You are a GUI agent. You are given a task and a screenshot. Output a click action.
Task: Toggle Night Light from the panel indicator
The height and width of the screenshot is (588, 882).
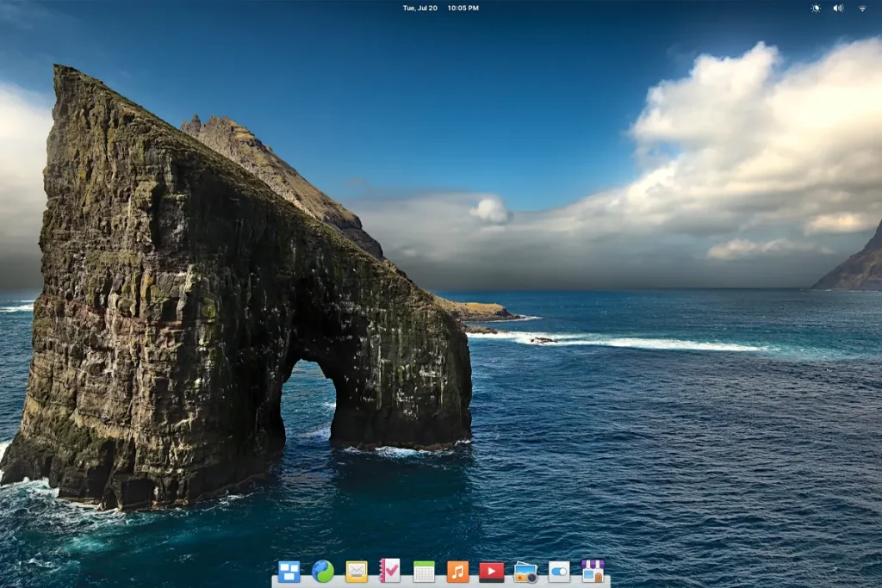coord(816,8)
